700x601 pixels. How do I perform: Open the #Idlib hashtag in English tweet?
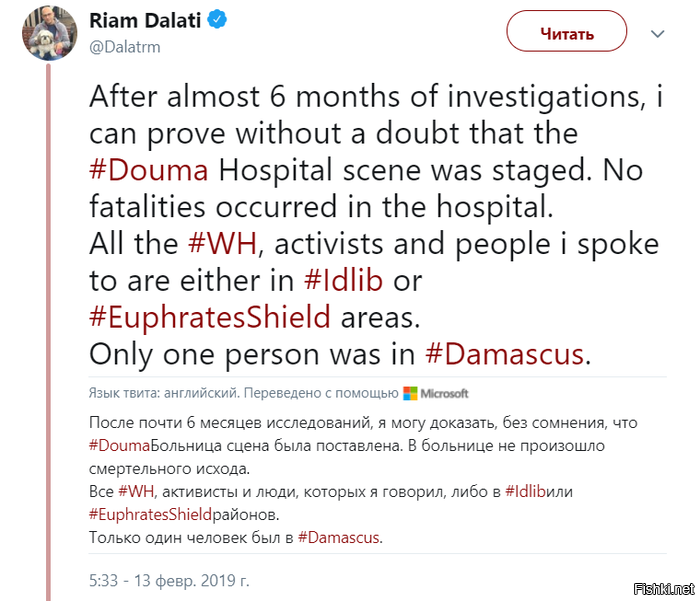[343, 281]
